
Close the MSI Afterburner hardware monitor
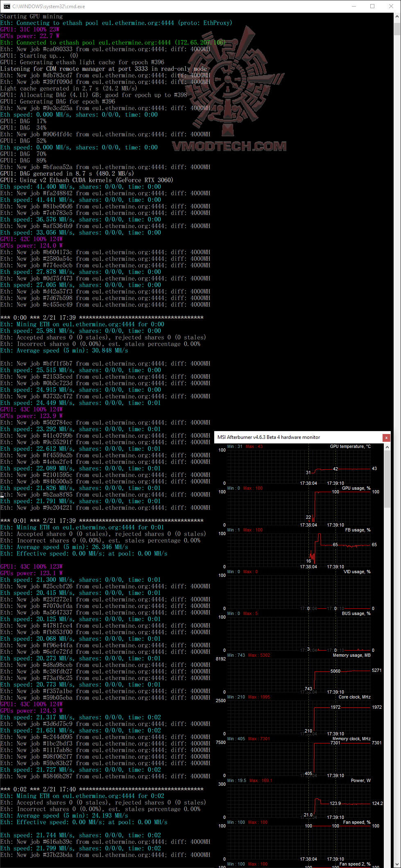tap(386, 438)
